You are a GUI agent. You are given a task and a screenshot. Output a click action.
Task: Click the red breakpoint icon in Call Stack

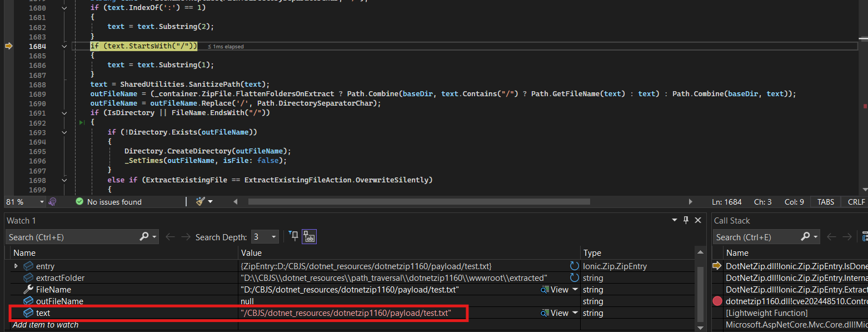[x=717, y=301]
